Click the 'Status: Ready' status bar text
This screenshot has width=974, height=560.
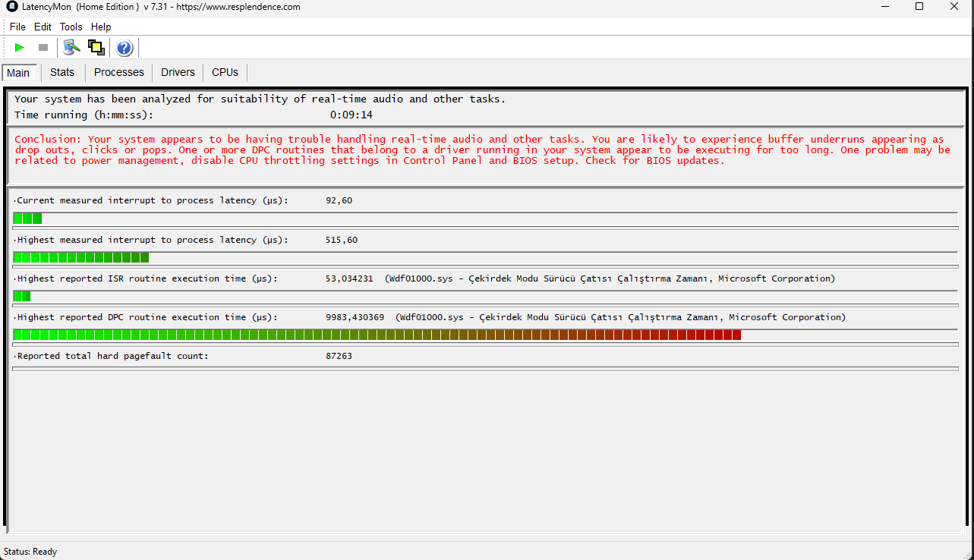[x=30, y=552]
